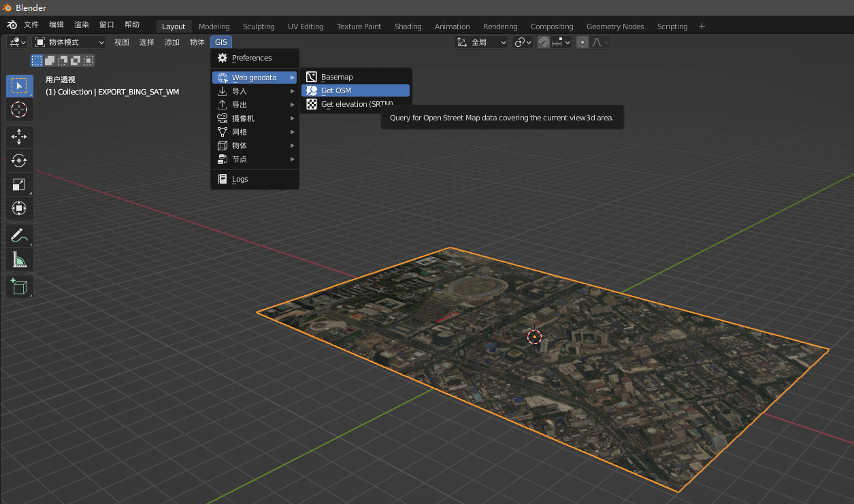Click the Get OSM icon
The image size is (854, 504).
point(312,90)
